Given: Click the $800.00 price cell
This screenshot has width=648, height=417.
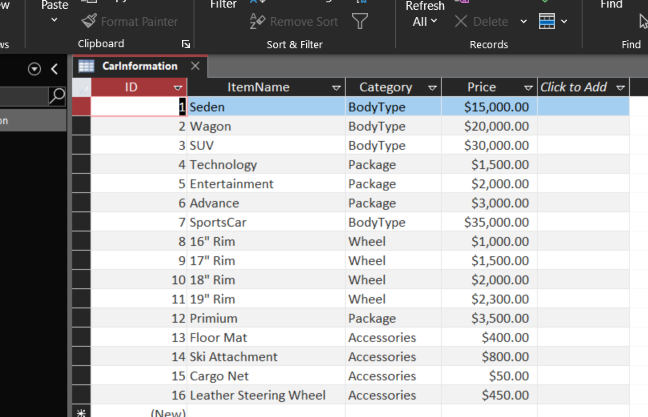Looking at the screenshot, I should click(489, 357).
